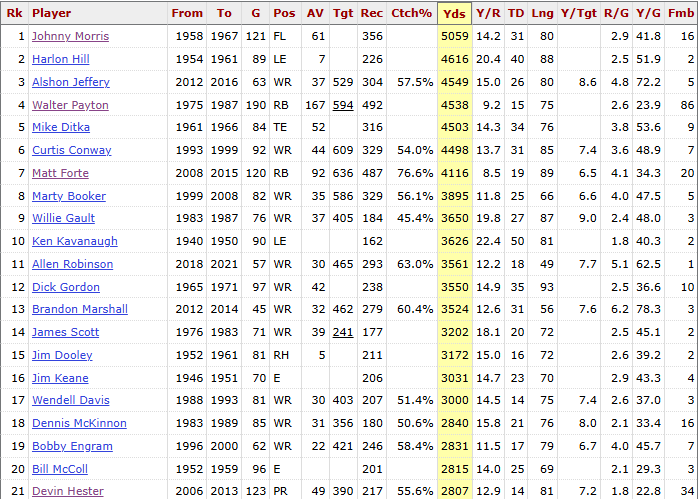
Task: Sort table by From year header
Action: click(187, 13)
